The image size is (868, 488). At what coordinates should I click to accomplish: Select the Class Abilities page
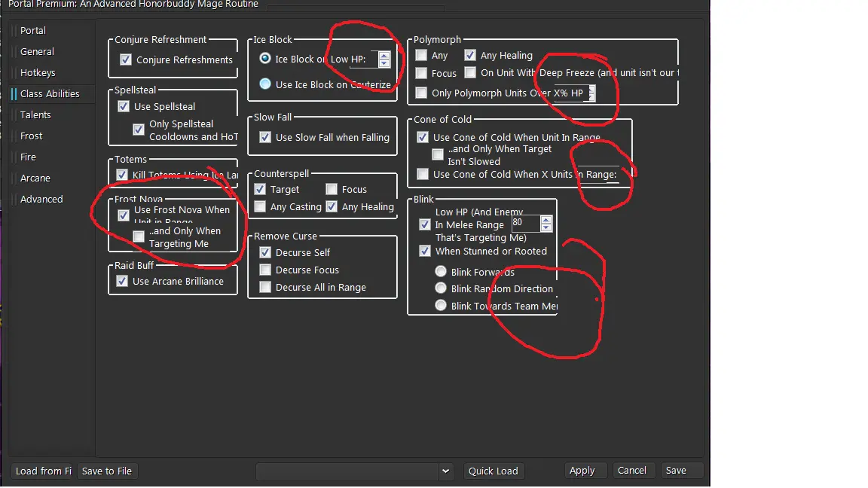click(50, 93)
